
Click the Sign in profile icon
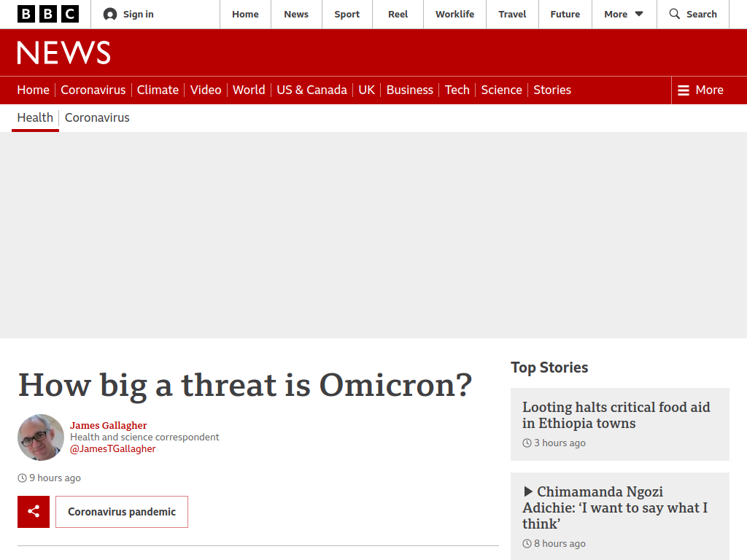click(x=110, y=15)
